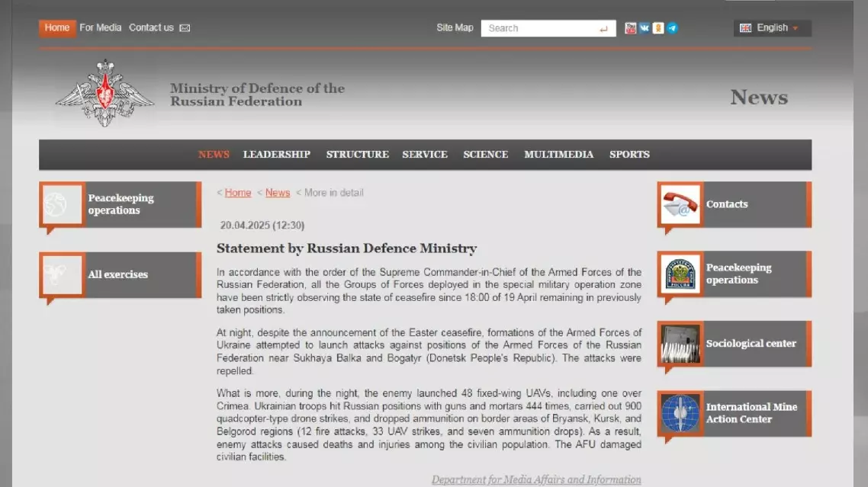Open the YouTube social icon
The image size is (868, 487).
(x=631, y=28)
